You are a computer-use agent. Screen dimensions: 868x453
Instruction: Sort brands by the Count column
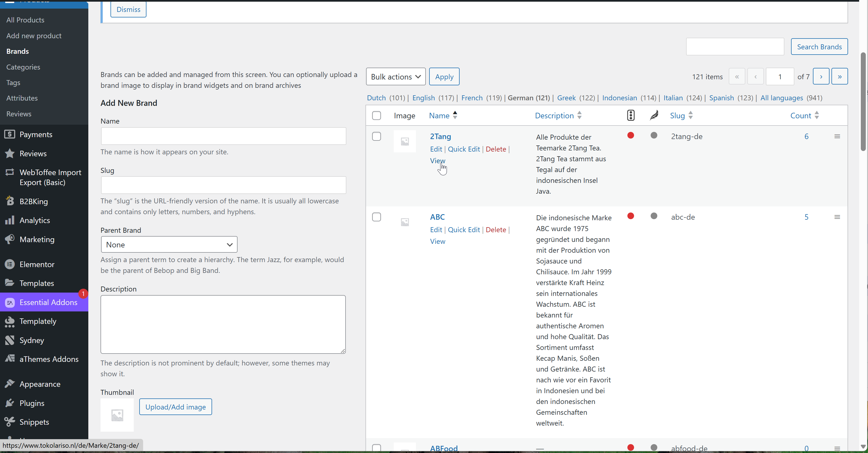tap(805, 115)
